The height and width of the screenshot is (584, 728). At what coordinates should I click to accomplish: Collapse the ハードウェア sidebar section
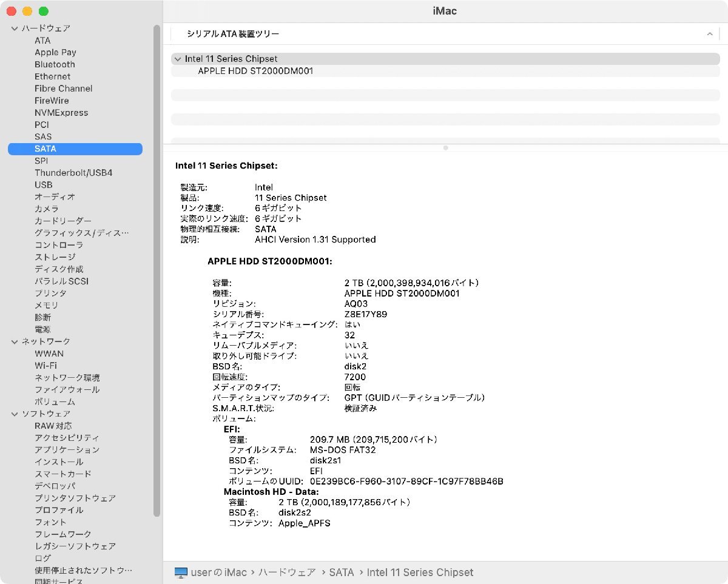pos(15,29)
